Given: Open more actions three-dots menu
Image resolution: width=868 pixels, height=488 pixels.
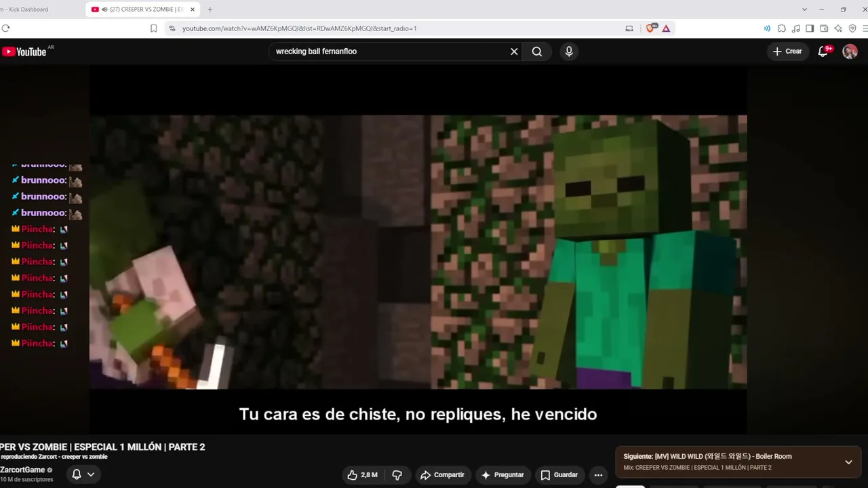Looking at the screenshot, I should tap(598, 475).
